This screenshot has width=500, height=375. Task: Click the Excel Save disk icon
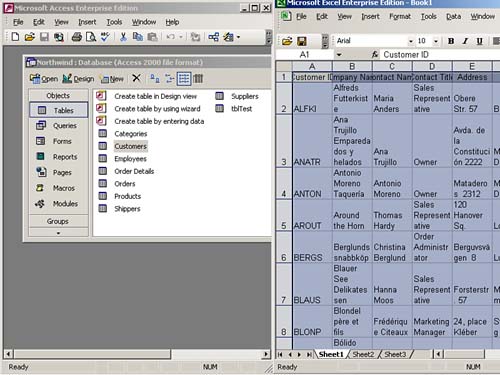302,41
